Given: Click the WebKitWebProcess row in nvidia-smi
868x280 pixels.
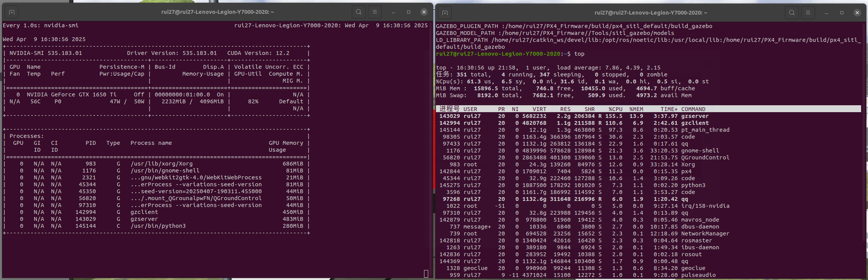Looking at the screenshot, I should coord(156,177).
